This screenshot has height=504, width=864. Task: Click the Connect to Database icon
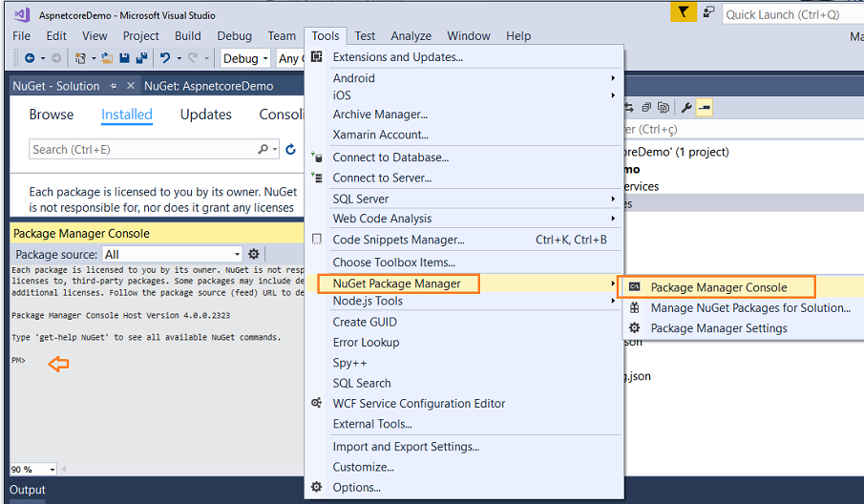point(317,157)
